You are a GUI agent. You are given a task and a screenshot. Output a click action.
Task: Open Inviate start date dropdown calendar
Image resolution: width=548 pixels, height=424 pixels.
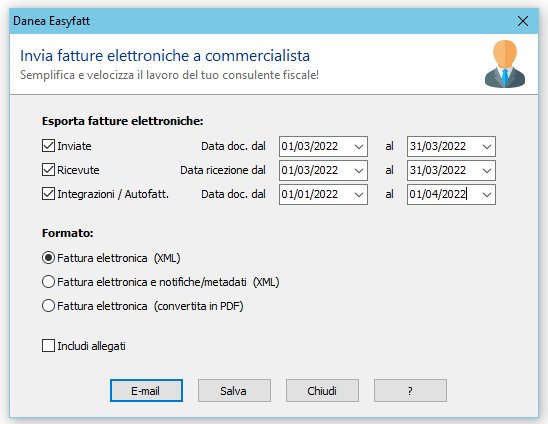tap(359, 146)
